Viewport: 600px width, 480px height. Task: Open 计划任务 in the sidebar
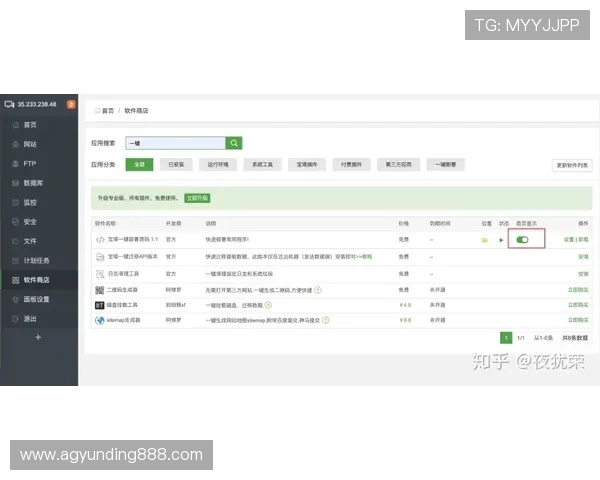pyautogui.click(x=36, y=261)
